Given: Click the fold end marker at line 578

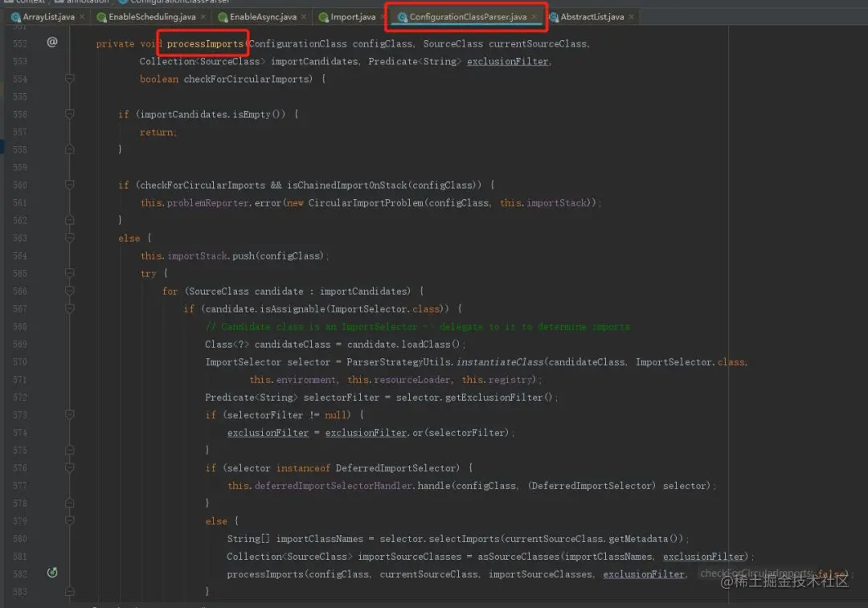Looking at the screenshot, I should click(x=70, y=503).
